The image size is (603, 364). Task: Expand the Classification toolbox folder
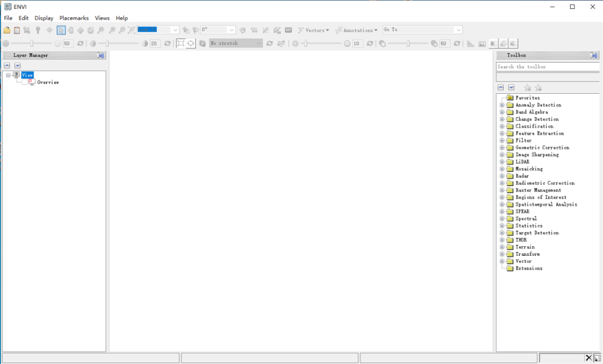coord(502,126)
